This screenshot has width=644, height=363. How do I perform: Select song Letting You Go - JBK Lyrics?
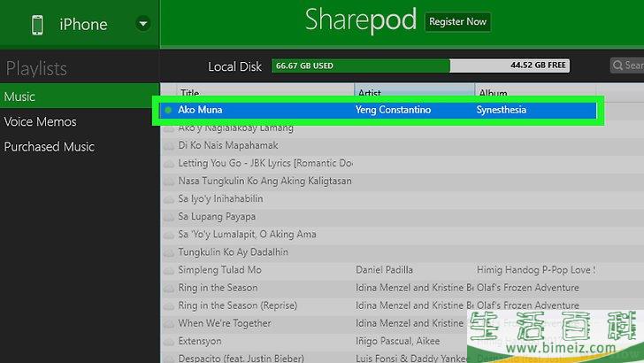pos(264,163)
